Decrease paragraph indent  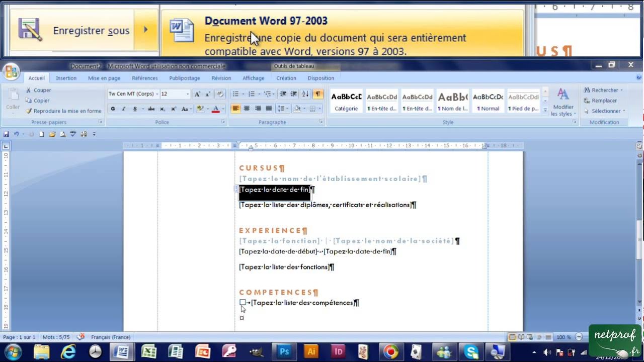coord(283,94)
